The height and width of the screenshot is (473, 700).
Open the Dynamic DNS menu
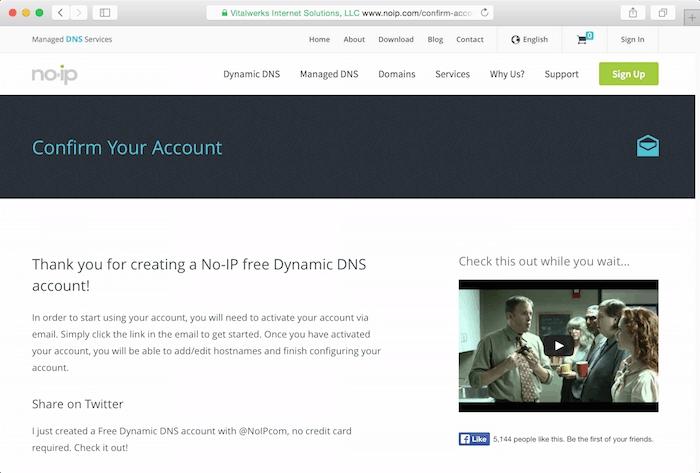pos(251,74)
